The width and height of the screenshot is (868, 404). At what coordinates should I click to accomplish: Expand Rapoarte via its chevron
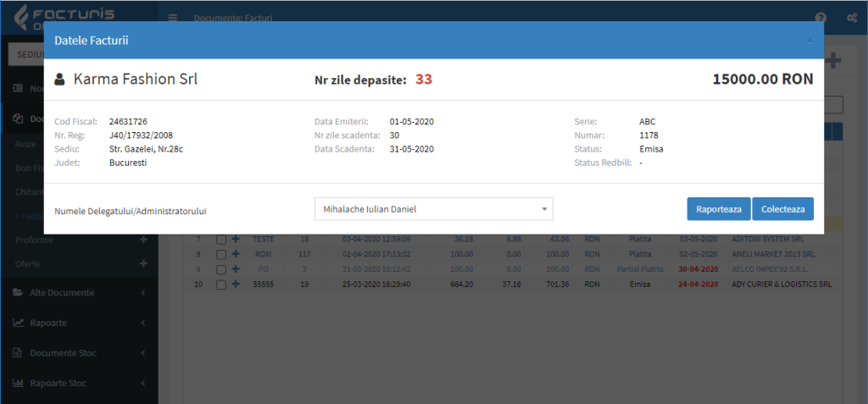pyautogui.click(x=142, y=322)
